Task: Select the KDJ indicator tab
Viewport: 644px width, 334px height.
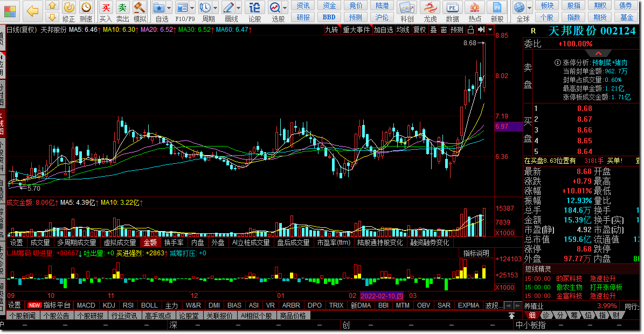Action: (109, 305)
